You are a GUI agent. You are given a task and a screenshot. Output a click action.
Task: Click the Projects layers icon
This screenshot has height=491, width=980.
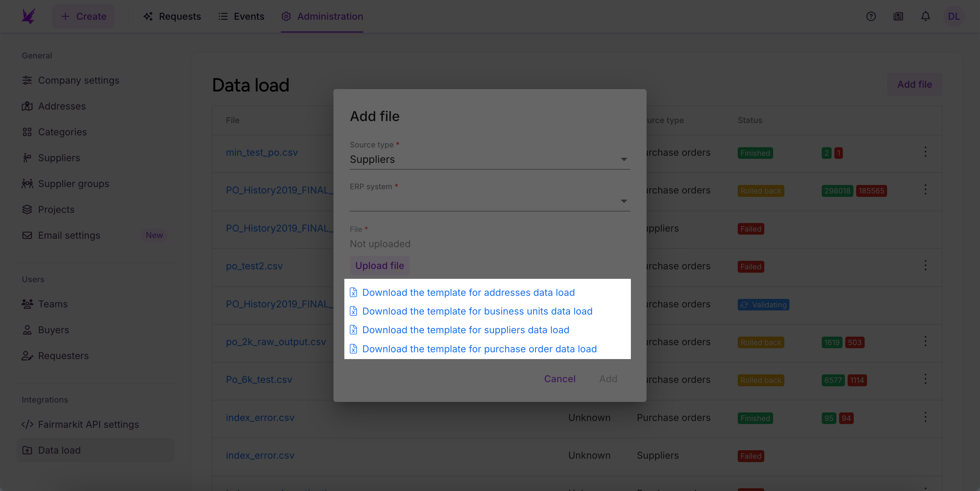coord(27,209)
